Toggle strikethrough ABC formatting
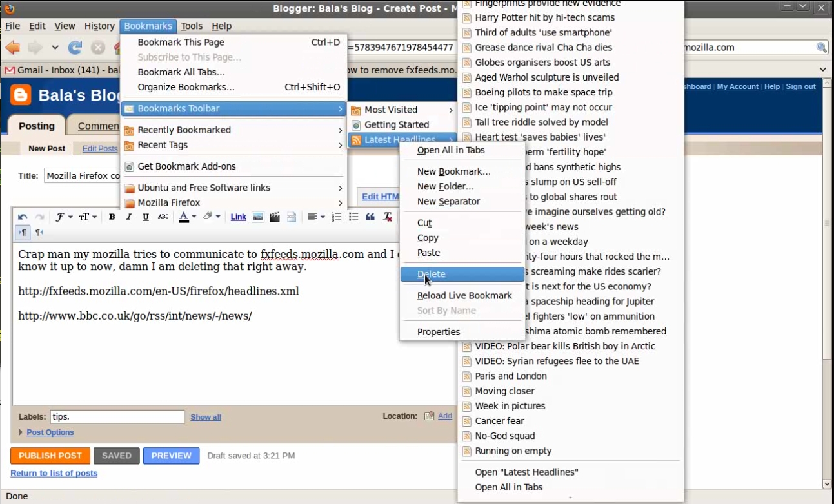 163,217
